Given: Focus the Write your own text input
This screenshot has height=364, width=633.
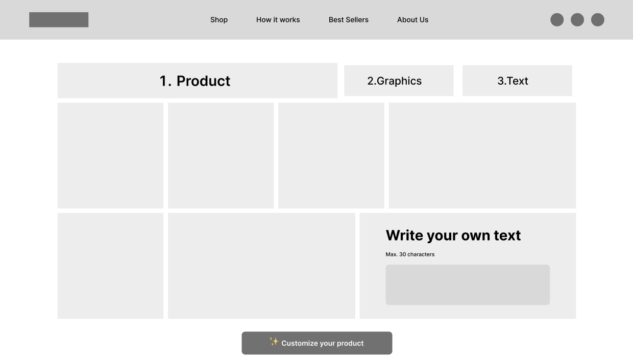Looking at the screenshot, I should 468,285.
